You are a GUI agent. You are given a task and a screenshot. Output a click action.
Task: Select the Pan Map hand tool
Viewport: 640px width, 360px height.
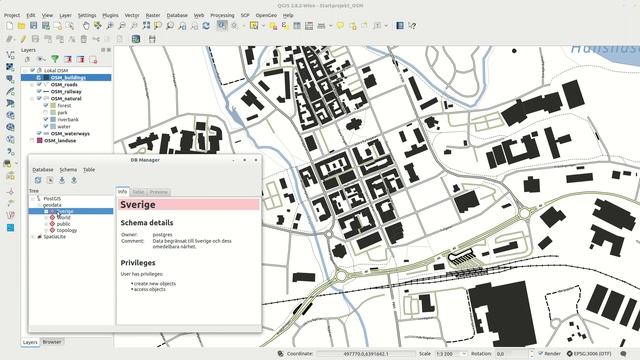[x=86, y=26]
